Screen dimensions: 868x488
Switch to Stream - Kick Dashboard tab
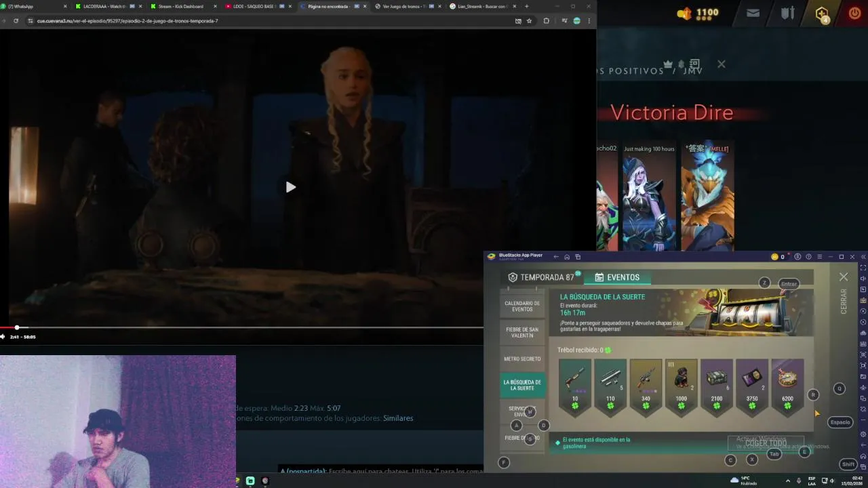coord(182,6)
